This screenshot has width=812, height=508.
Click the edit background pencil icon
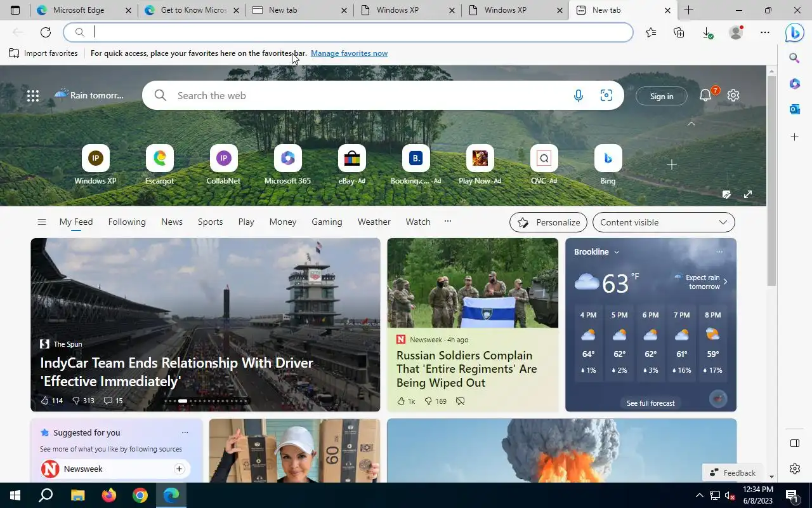coord(727,195)
